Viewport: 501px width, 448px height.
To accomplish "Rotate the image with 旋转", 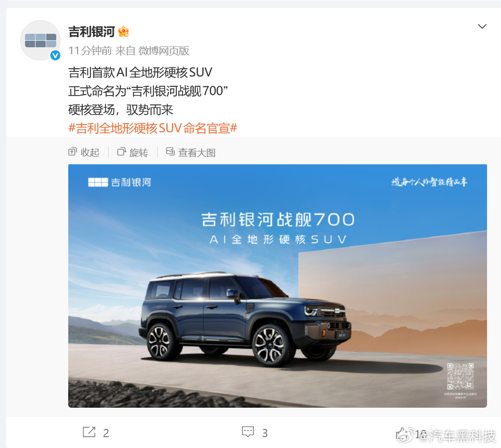I will click(132, 152).
